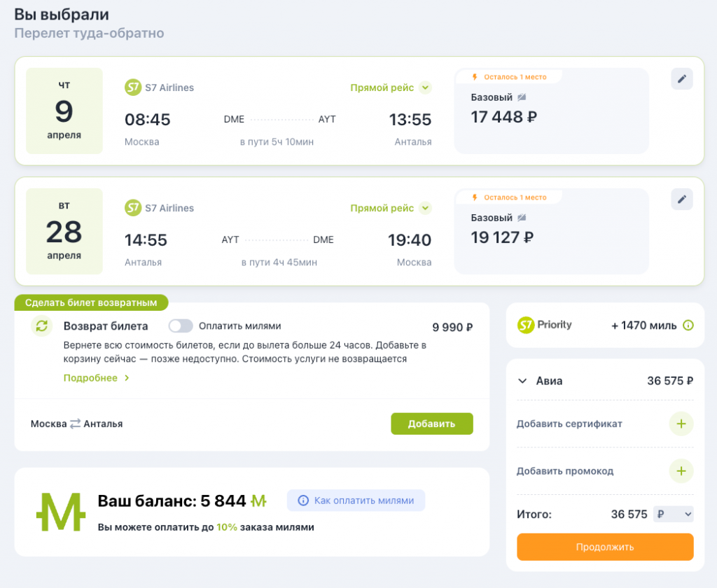The image size is (717, 588).
Task: Click the swap arrows between Москва and Анталья
Action: coord(75,424)
